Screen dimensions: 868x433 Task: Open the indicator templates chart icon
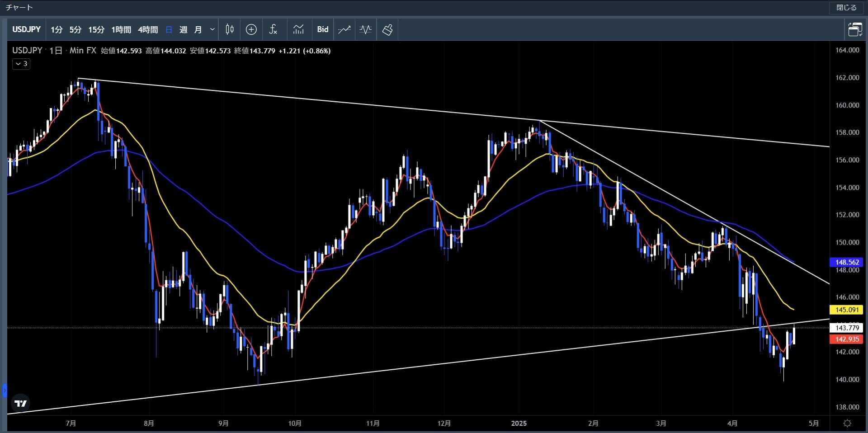point(298,29)
